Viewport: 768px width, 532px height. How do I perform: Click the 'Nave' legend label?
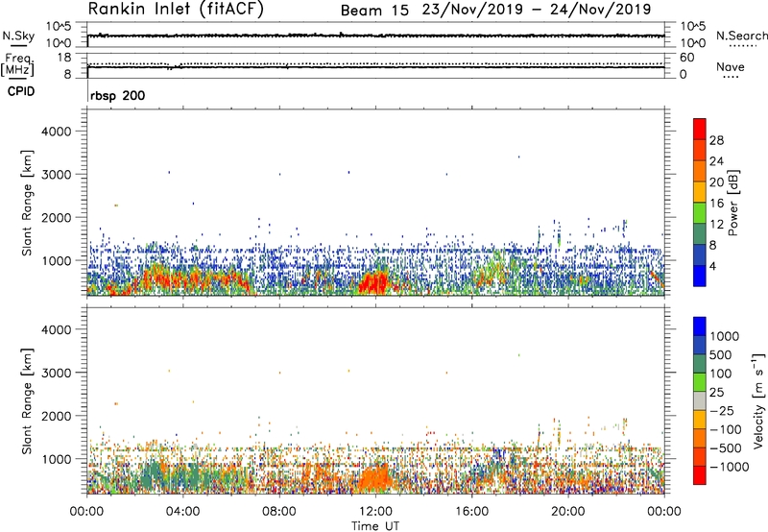point(731,67)
